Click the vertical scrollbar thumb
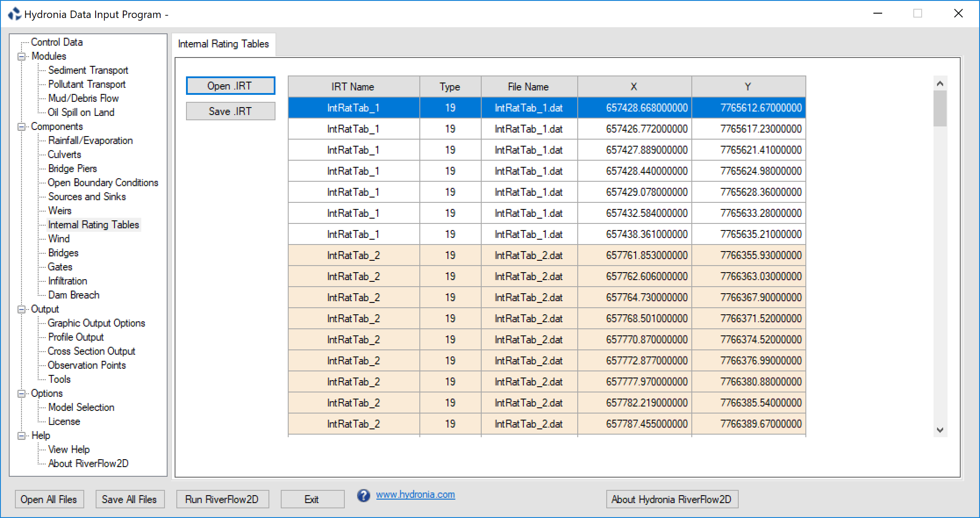Screen dimensions: 980x518 pos(940,108)
